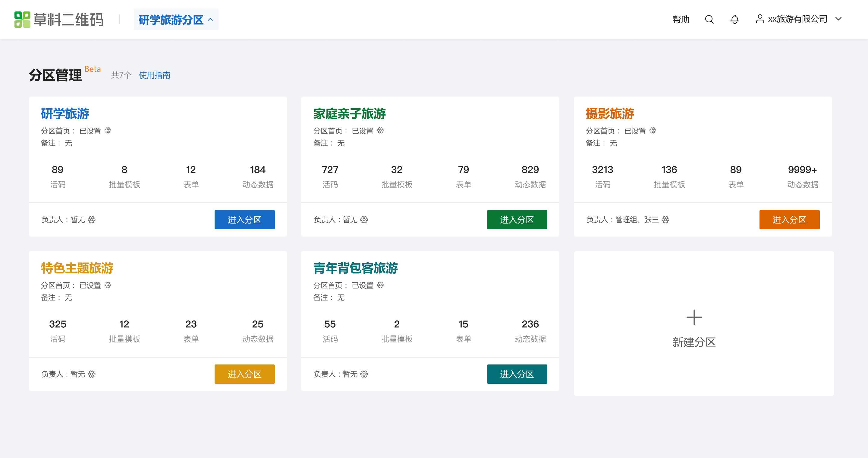Enter the 研学旅游 partition via blue button

[245, 220]
